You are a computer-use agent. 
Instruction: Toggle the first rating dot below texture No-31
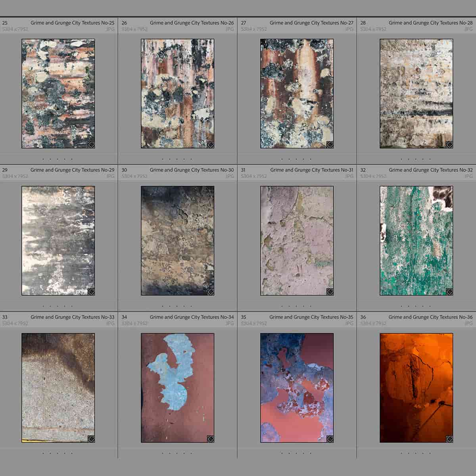click(282, 306)
